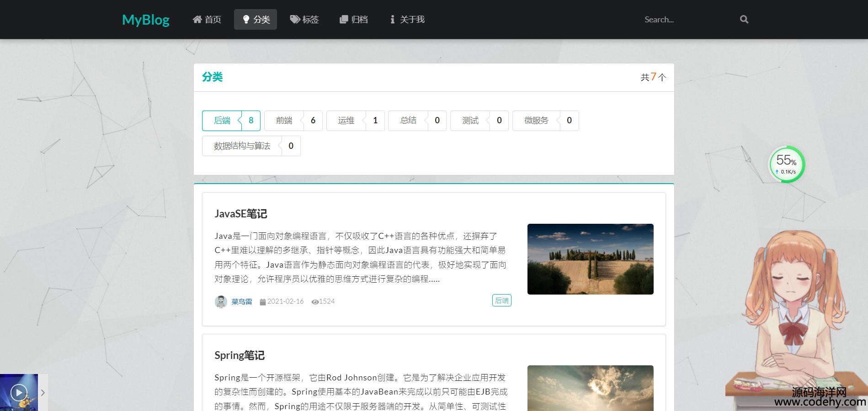This screenshot has width=868, height=411.
Task: Select the 微服务 category label
Action: point(536,121)
